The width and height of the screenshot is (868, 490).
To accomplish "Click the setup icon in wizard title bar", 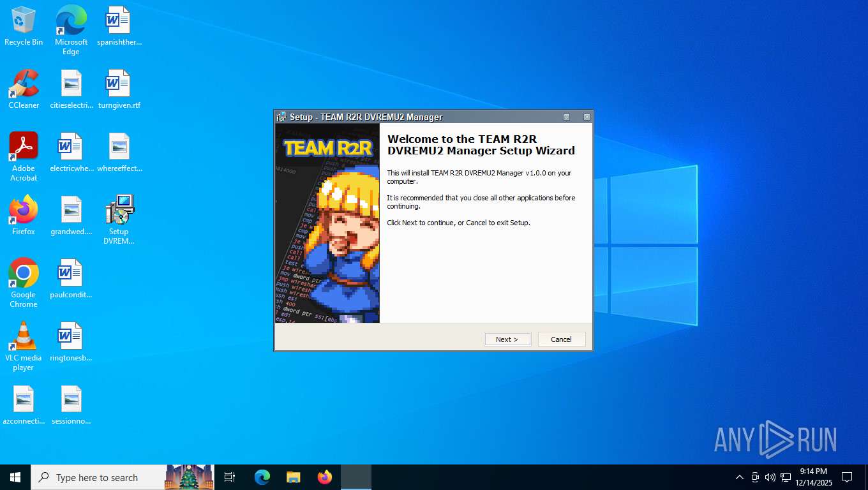I will click(281, 117).
